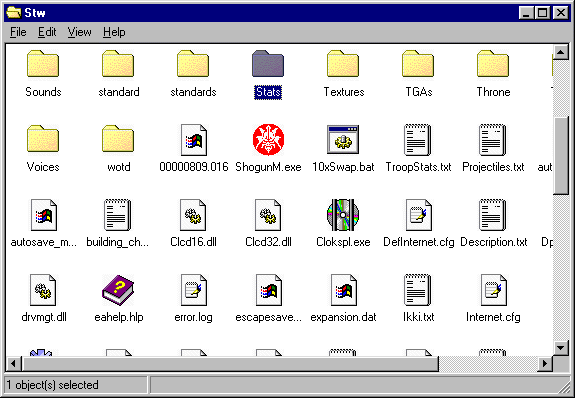Select the autosave_m... file icon
This screenshot has width=575, height=398.
pyautogui.click(x=44, y=215)
